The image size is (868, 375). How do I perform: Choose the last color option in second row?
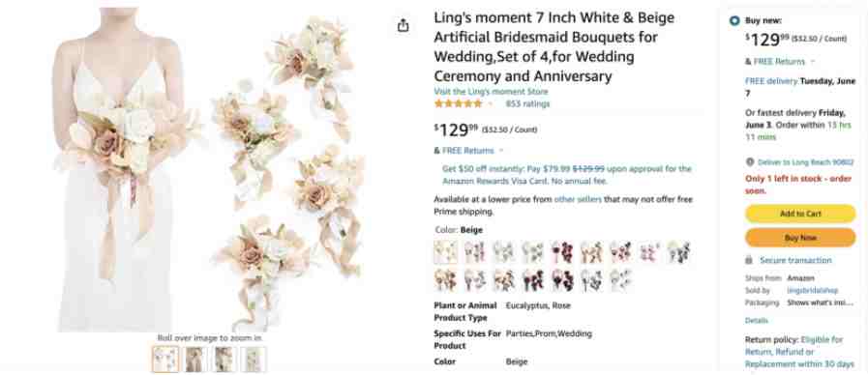tap(620, 280)
